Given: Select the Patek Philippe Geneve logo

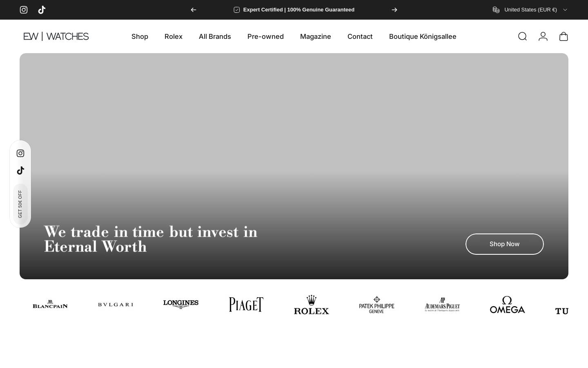Looking at the screenshot, I should (x=377, y=305).
